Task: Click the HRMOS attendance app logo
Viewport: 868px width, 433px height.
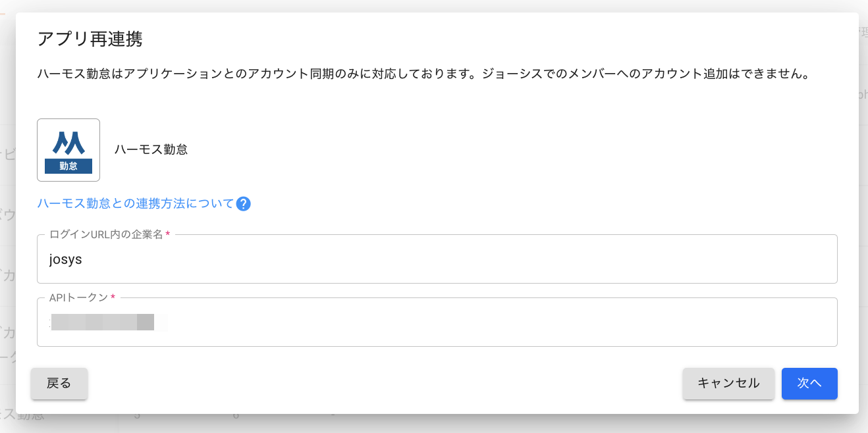Action: 68,149
